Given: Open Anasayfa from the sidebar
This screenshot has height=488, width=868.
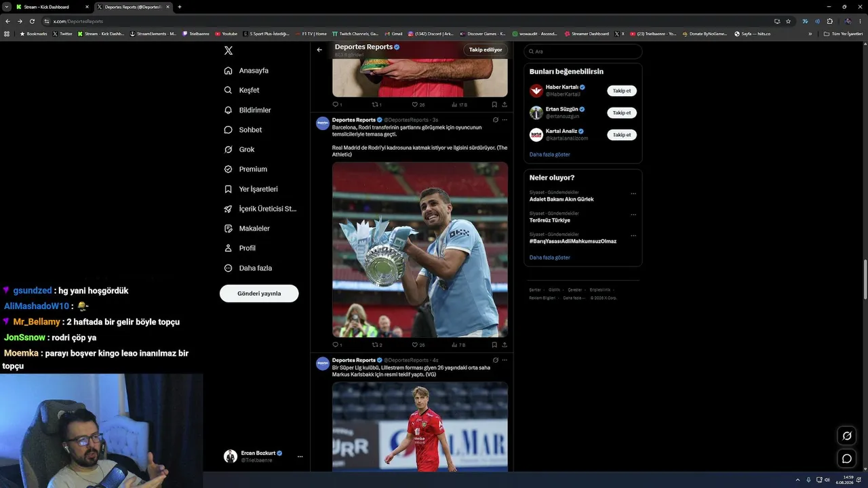Looking at the screenshot, I should (247, 70).
